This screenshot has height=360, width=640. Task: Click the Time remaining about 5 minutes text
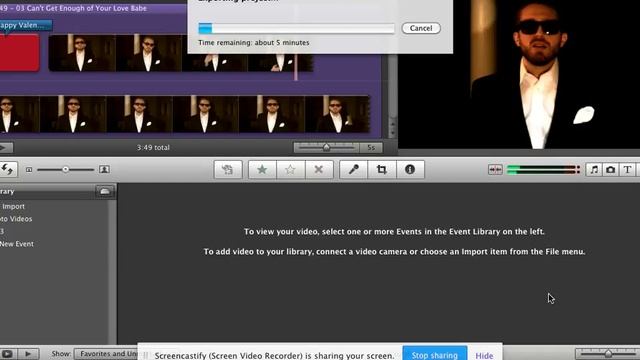(253, 42)
